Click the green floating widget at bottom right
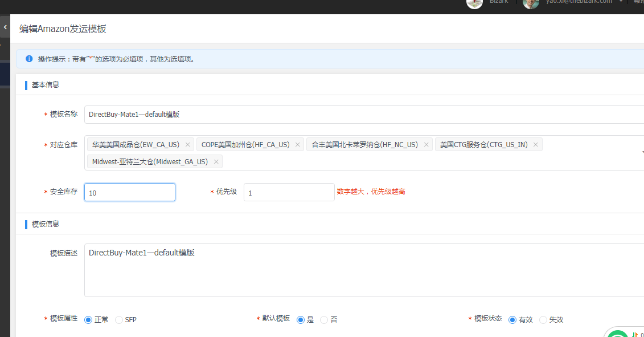Image resolution: width=644 pixels, height=337 pixels. pyautogui.click(x=618, y=334)
